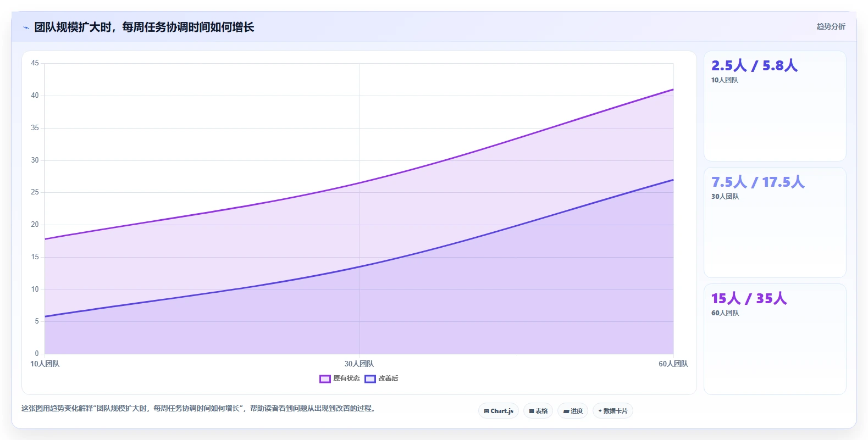868x440 pixels.
Task: Click the y-axis value 25
Action: (x=35, y=192)
